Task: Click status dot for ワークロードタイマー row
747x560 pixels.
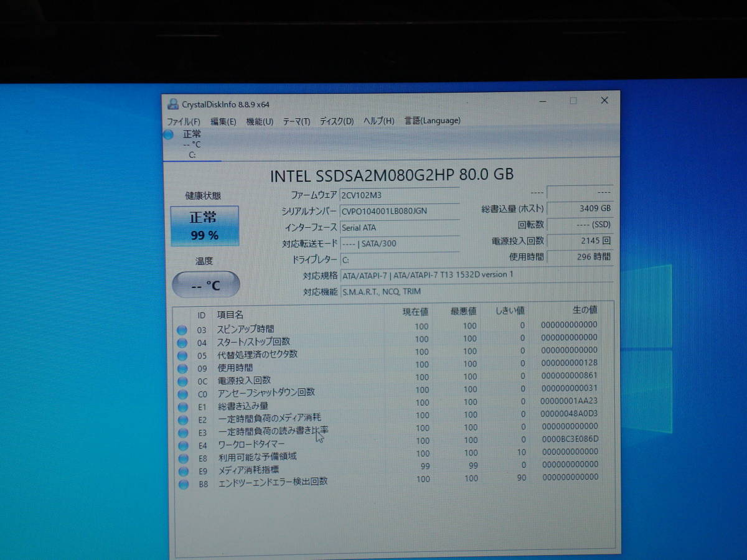Action: (182, 446)
